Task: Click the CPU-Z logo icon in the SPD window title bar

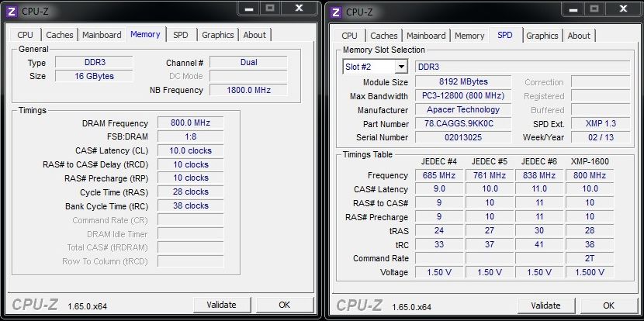Action: pos(335,12)
